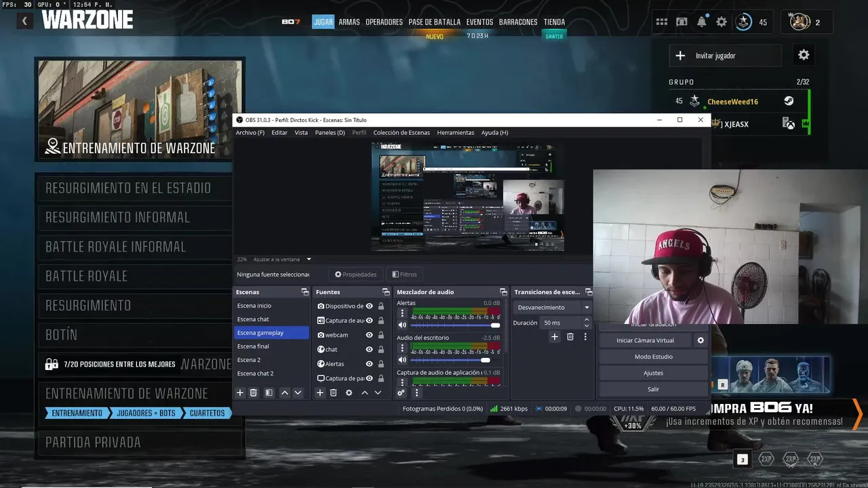The height and width of the screenshot is (488, 868).
Task: Undock the Fuentes panel
Action: click(x=386, y=292)
